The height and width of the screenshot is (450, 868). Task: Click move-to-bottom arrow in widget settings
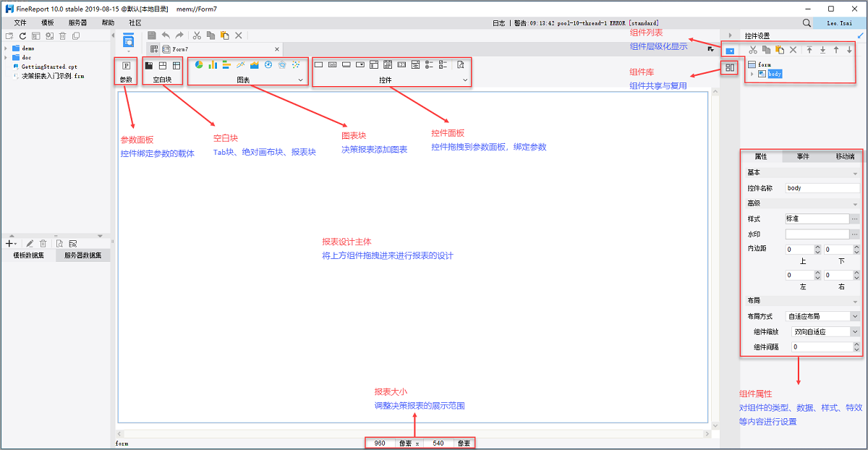tap(822, 50)
